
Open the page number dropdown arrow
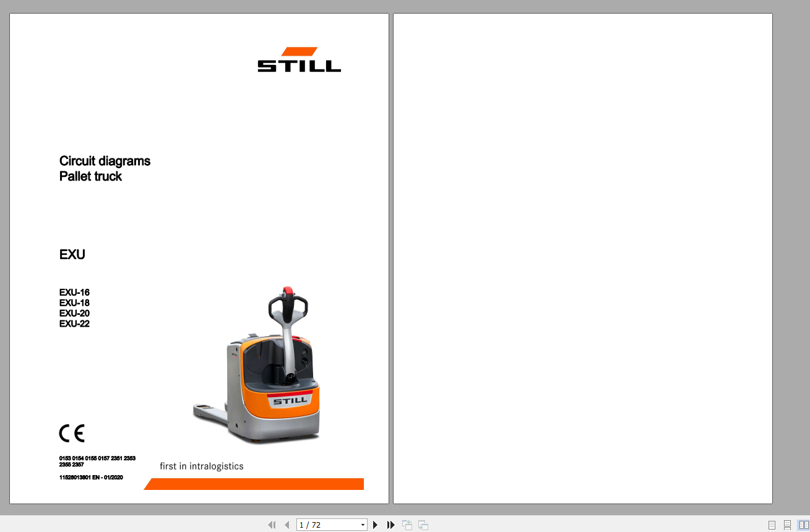363,525
